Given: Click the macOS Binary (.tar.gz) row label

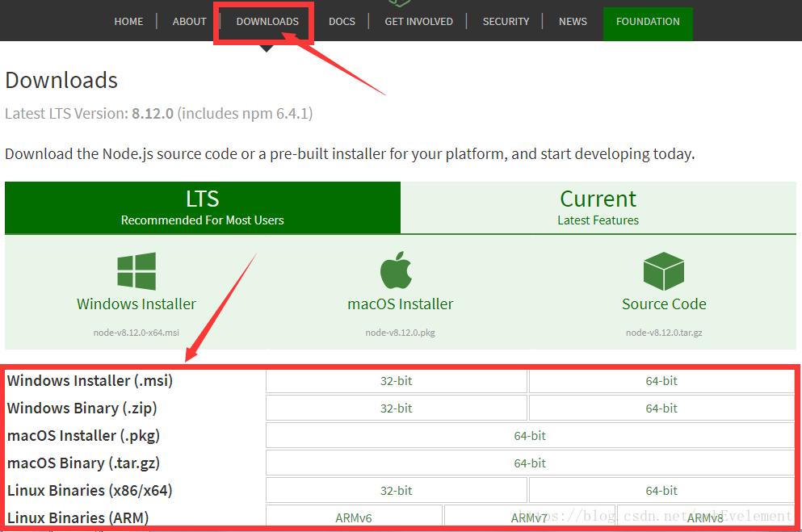Looking at the screenshot, I should (83, 463).
